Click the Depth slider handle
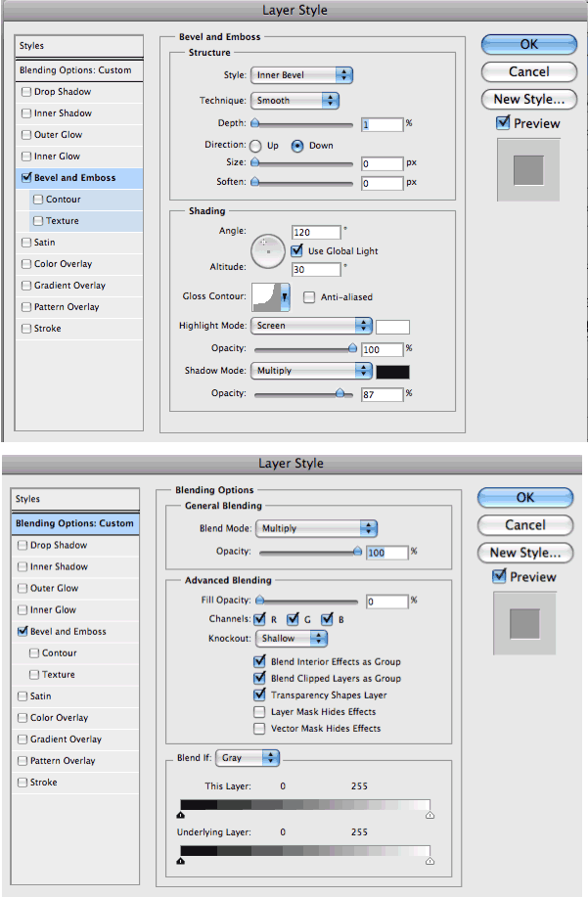This screenshot has height=897, width=588. (255, 123)
